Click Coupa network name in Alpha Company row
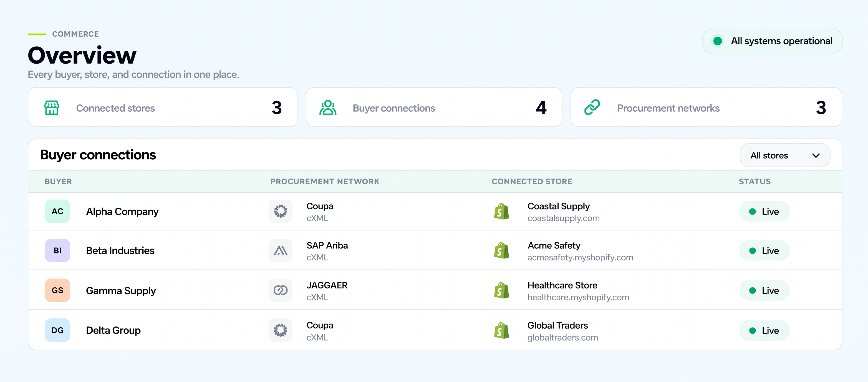Image resolution: width=868 pixels, height=382 pixels. coord(320,206)
